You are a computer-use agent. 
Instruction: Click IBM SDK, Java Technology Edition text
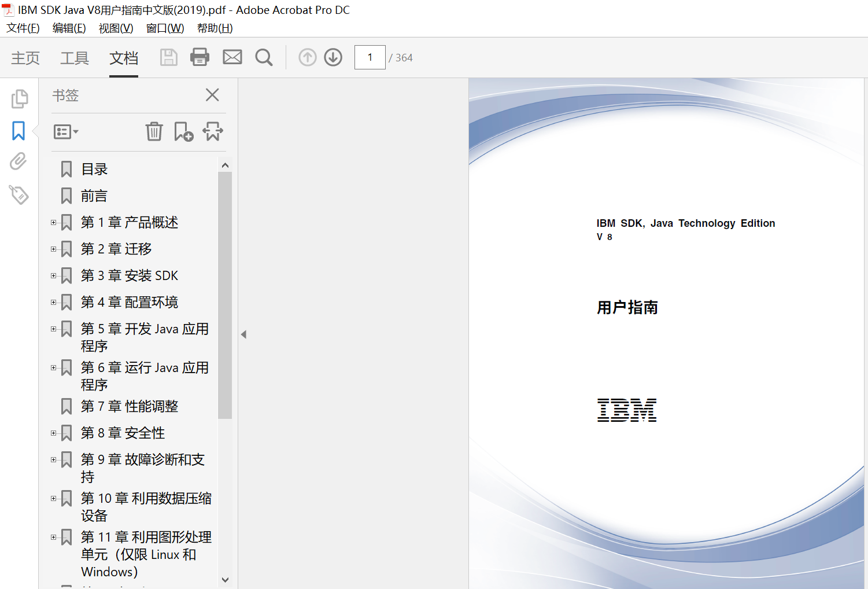pyautogui.click(x=686, y=223)
